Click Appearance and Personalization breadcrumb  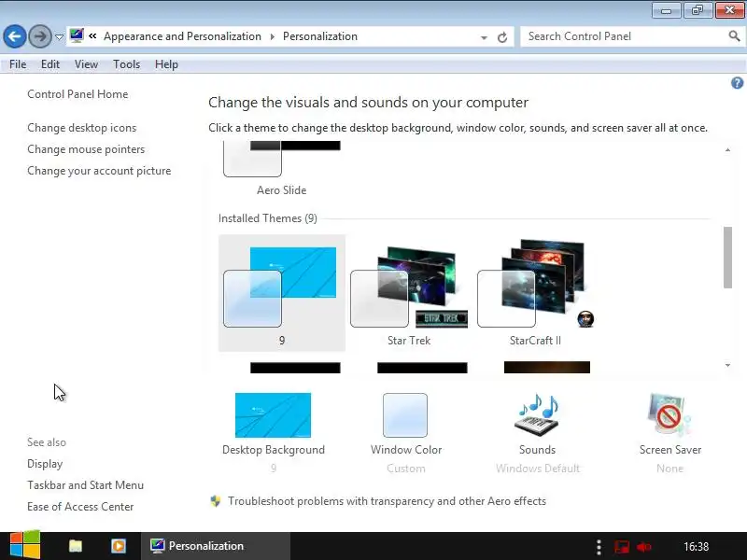[x=182, y=36]
